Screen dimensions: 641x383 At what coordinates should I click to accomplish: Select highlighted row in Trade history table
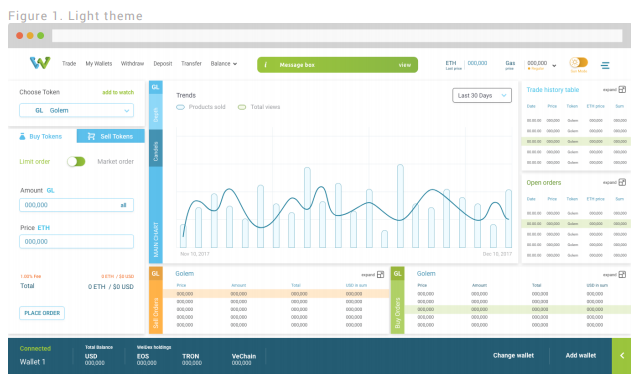point(576,141)
